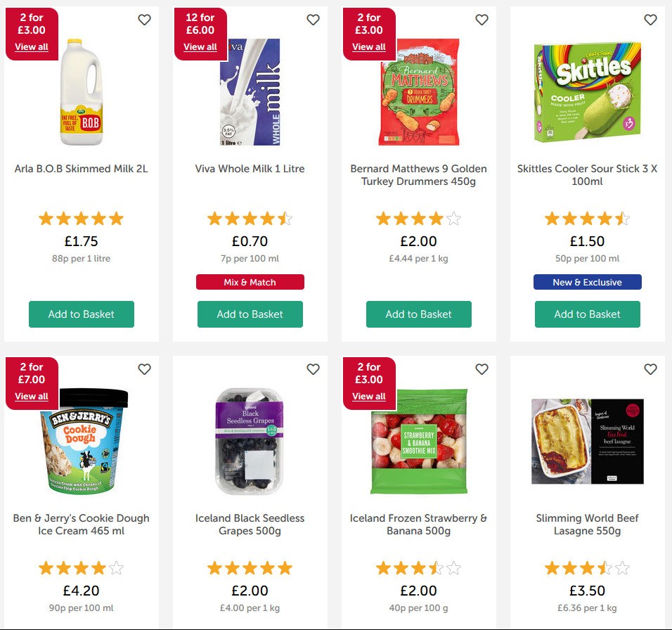Favourite the Viva Whole Milk product
The height and width of the screenshot is (630, 672).
pyautogui.click(x=314, y=20)
